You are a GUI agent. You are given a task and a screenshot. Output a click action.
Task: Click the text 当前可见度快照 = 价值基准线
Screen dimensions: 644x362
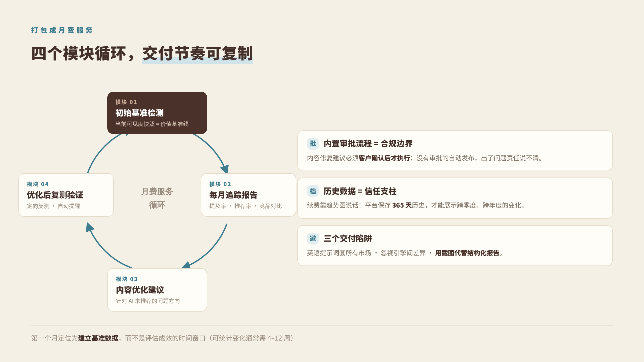[152, 124]
